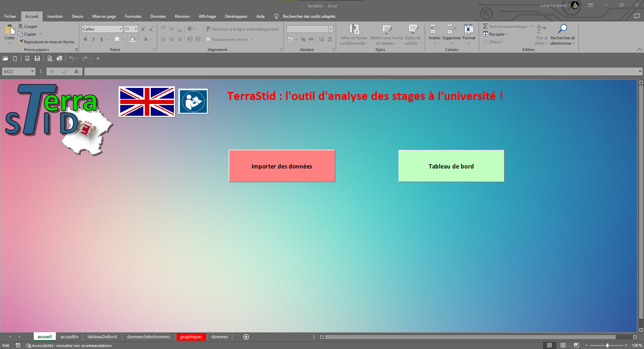Image resolution: width=644 pixels, height=349 pixels.
Task: Click inside the formula bar input
Action: (x=359, y=71)
